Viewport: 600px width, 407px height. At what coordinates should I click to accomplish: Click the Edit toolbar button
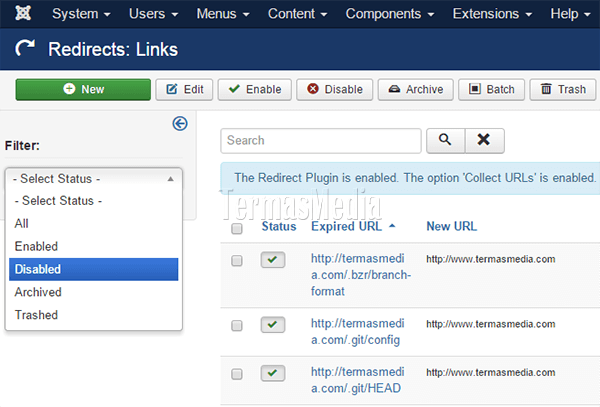184,90
